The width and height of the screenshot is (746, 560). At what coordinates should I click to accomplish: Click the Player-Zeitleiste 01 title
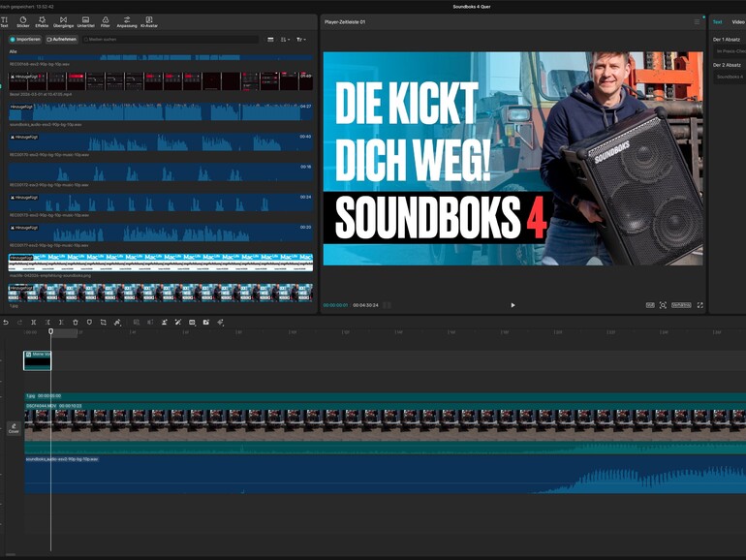click(x=345, y=22)
